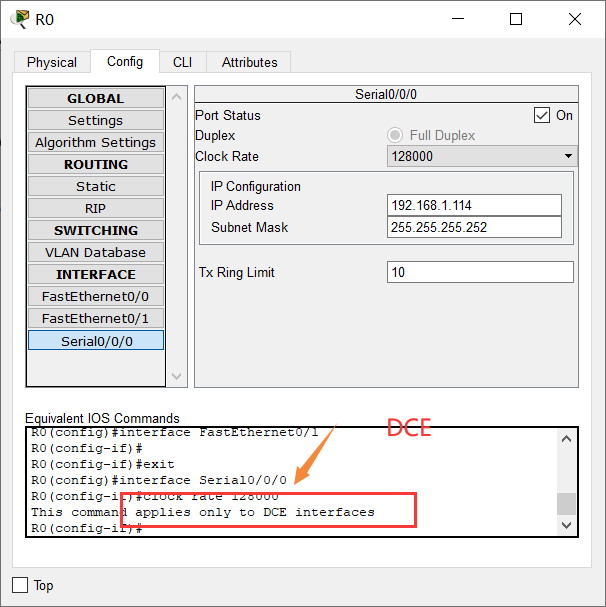
Task: Open VLAN Database settings
Action: [96, 252]
